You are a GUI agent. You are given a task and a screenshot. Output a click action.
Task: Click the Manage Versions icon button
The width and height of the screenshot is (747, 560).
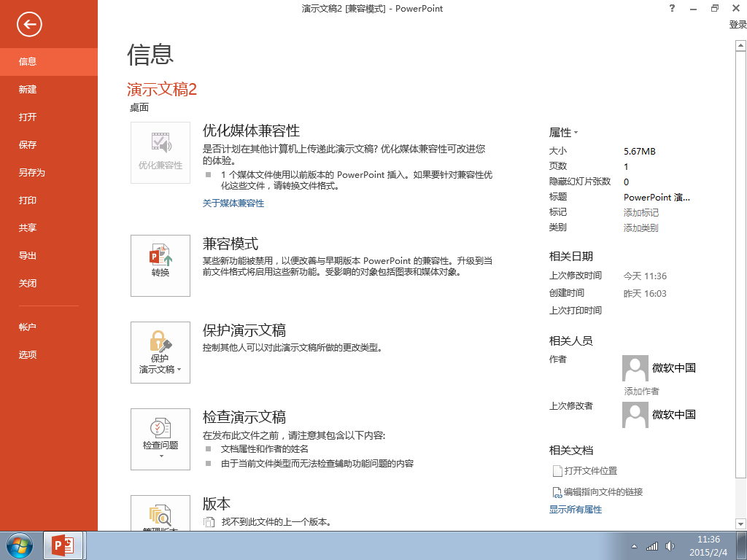tap(160, 513)
